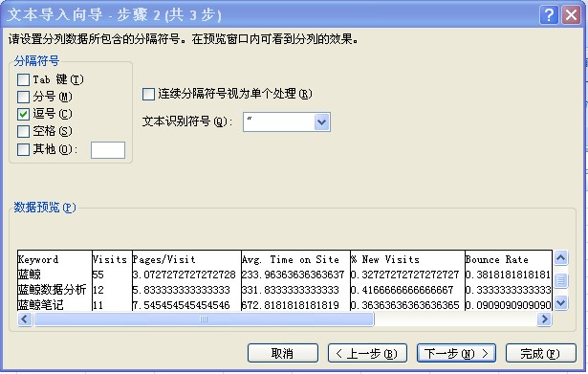Click the value 7.545454545454546 in preview

(181, 305)
